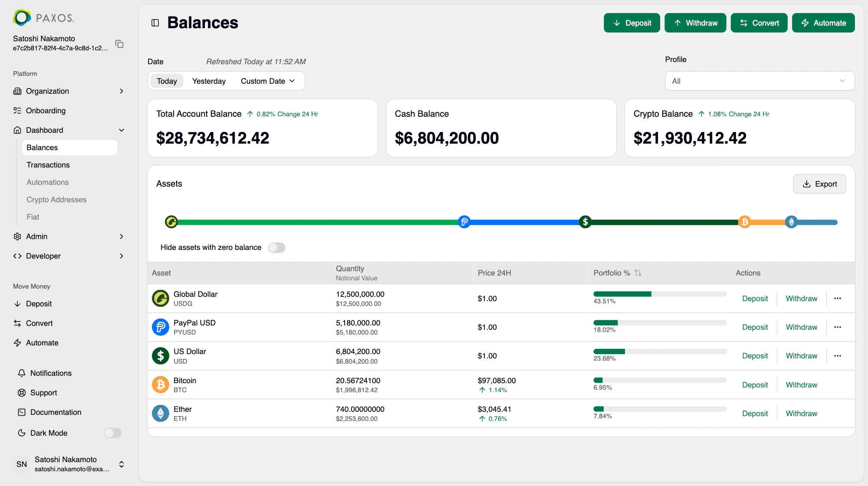Copy the account ID with copy icon
This screenshot has width=868, height=486.
(x=119, y=44)
